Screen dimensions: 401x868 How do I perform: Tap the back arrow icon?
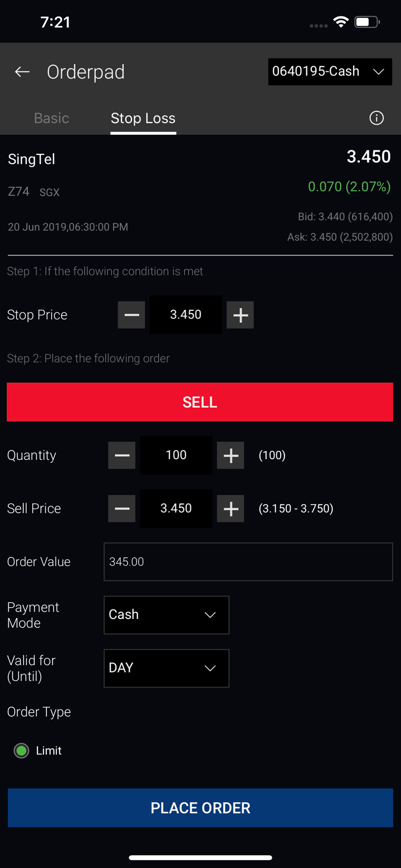coord(22,71)
